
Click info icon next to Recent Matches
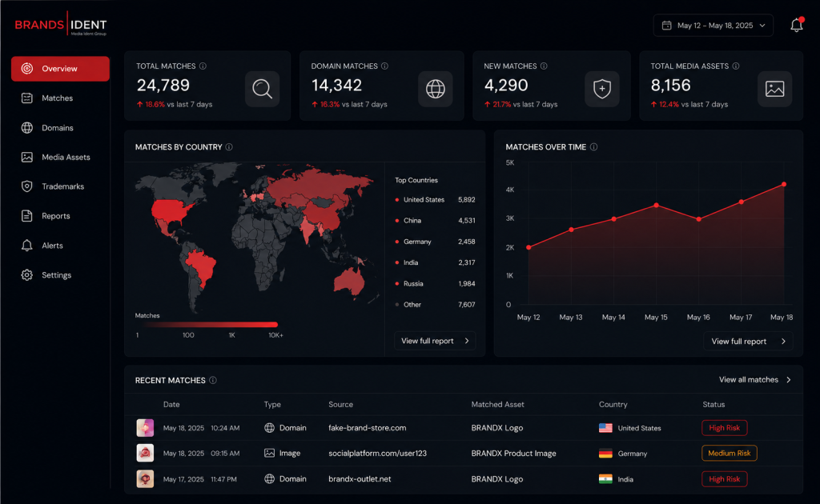[x=213, y=380]
